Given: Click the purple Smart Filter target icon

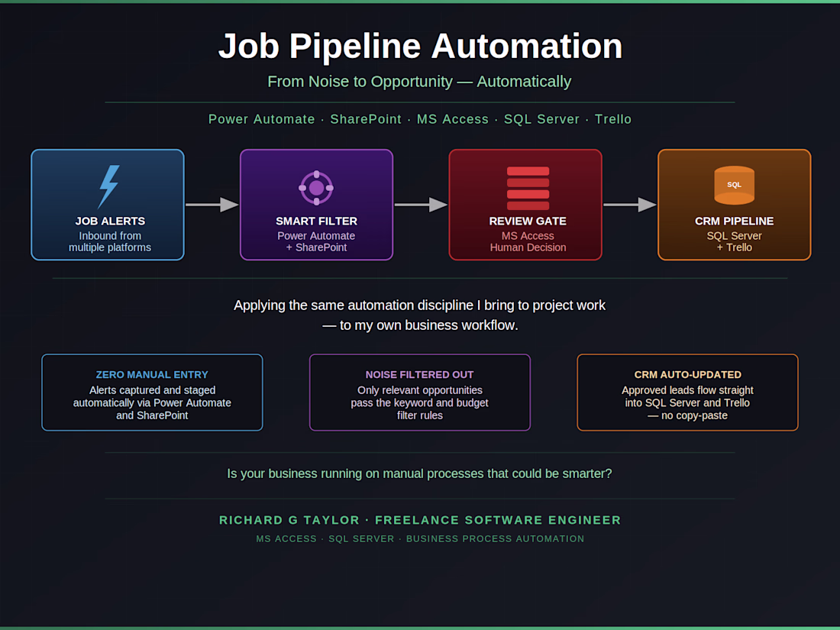Looking at the screenshot, I should click(x=316, y=188).
